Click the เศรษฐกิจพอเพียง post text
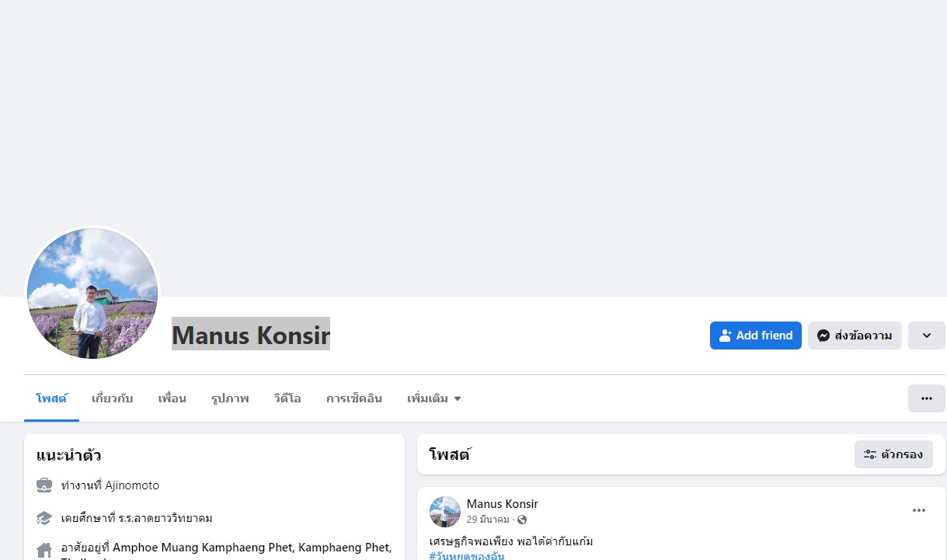Image resolution: width=947 pixels, height=560 pixels. 511,541
